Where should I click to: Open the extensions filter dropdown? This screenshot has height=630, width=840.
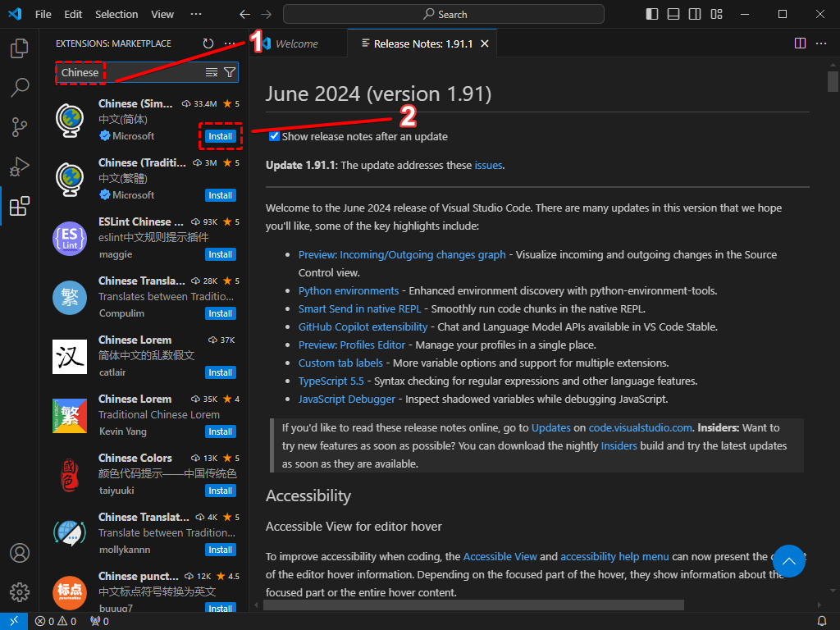click(x=230, y=72)
